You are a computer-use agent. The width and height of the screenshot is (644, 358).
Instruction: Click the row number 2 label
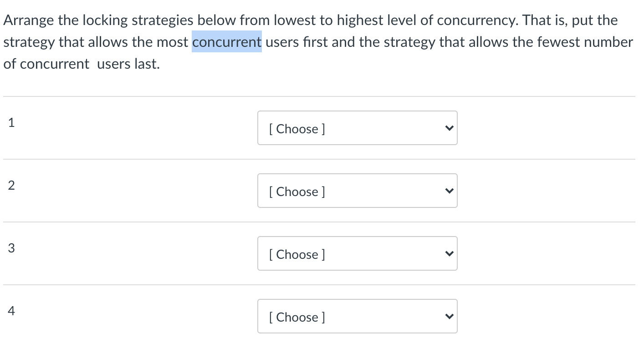point(11,185)
